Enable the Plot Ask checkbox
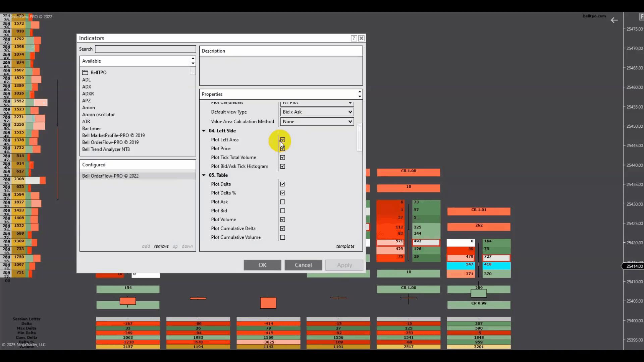 click(x=282, y=202)
